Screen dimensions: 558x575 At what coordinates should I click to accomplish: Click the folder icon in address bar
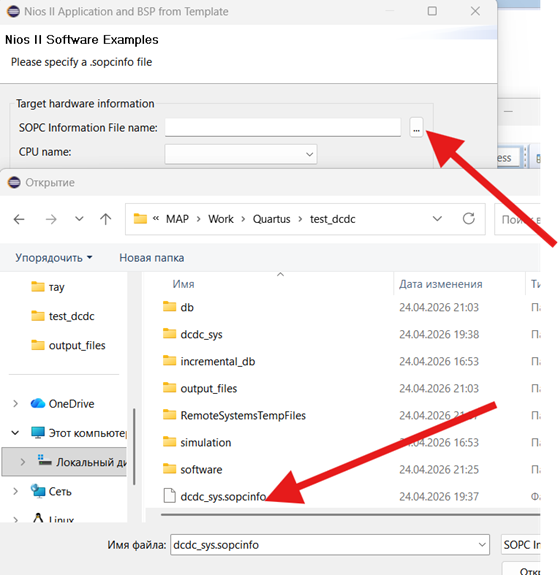140,219
